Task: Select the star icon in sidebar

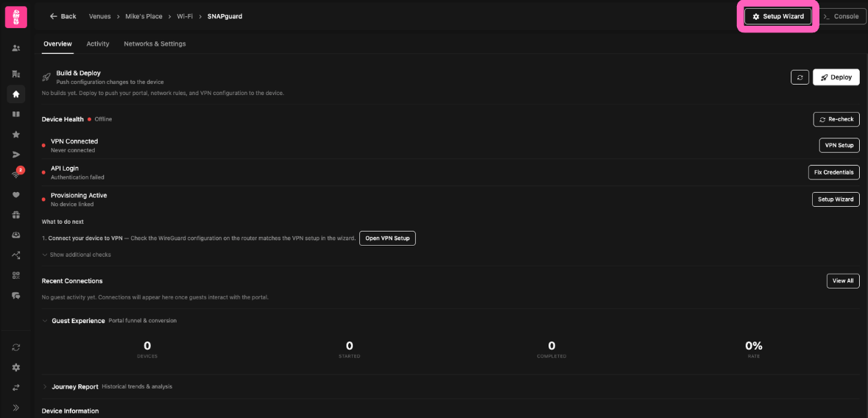Action: tap(16, 135)
